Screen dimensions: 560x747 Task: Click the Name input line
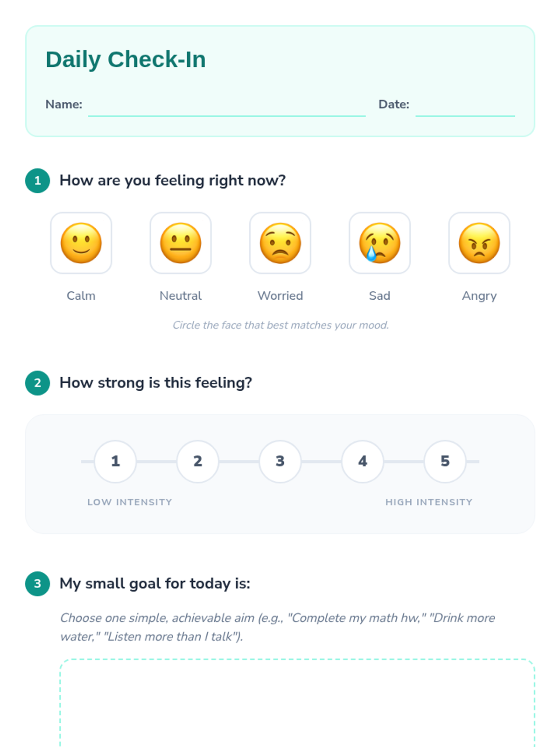(227, 107)
